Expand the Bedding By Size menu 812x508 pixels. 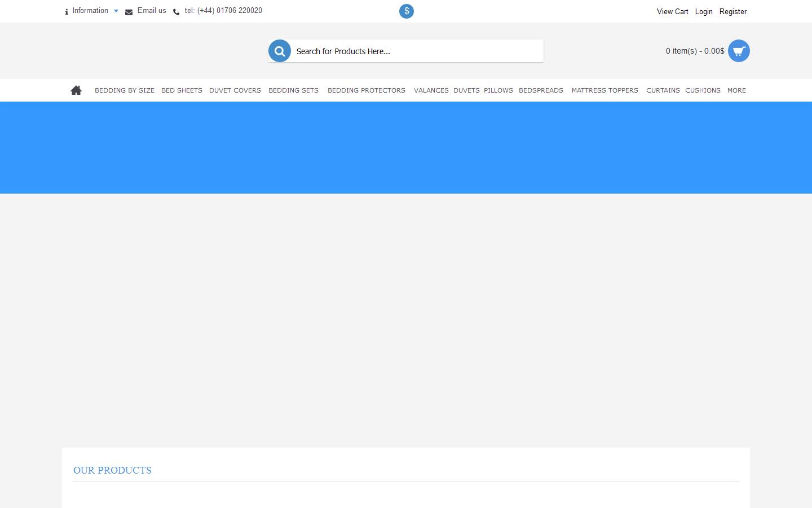point(125,90)
